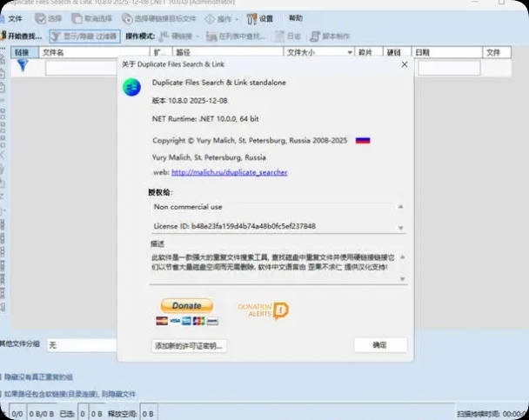The height and width of the screenshot is (420, 529).
Task: Click the License ID text line
Action: click(x=235, y=226)
